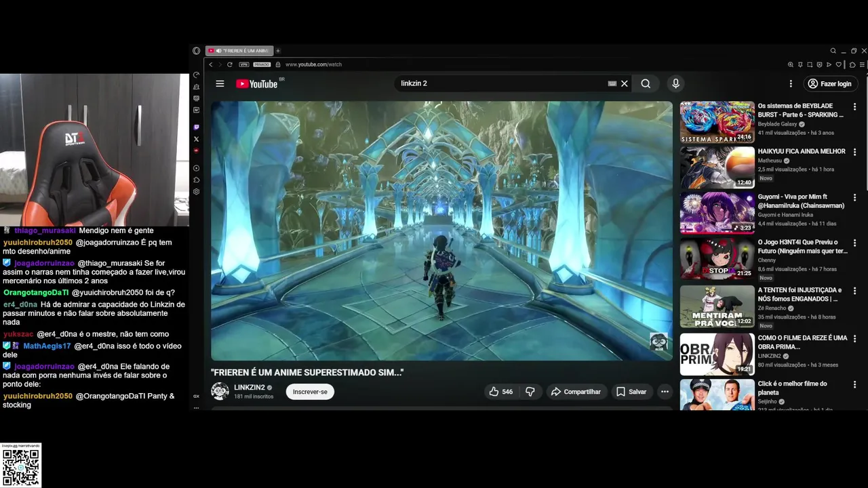Open the 'A TENTEN foi INJUSTIÇADA' thumbnail
This screenshot has width=868, height=488.
[717, 306]
